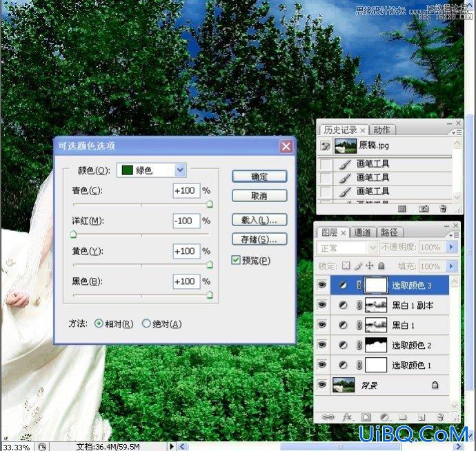Screen dimensions: 476x451
Task: Select the 原稿.jpg snapshot thumbnail
Action: point(346,146)
